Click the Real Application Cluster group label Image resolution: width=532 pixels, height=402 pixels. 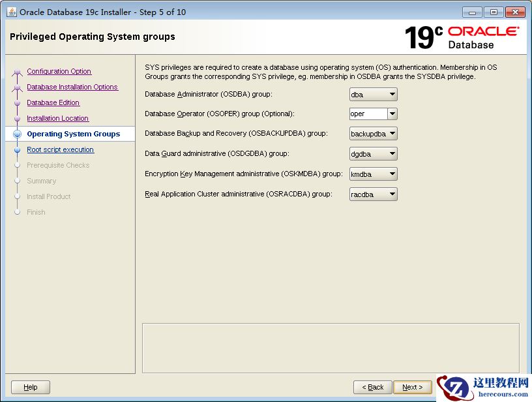[x=239, y=194]
